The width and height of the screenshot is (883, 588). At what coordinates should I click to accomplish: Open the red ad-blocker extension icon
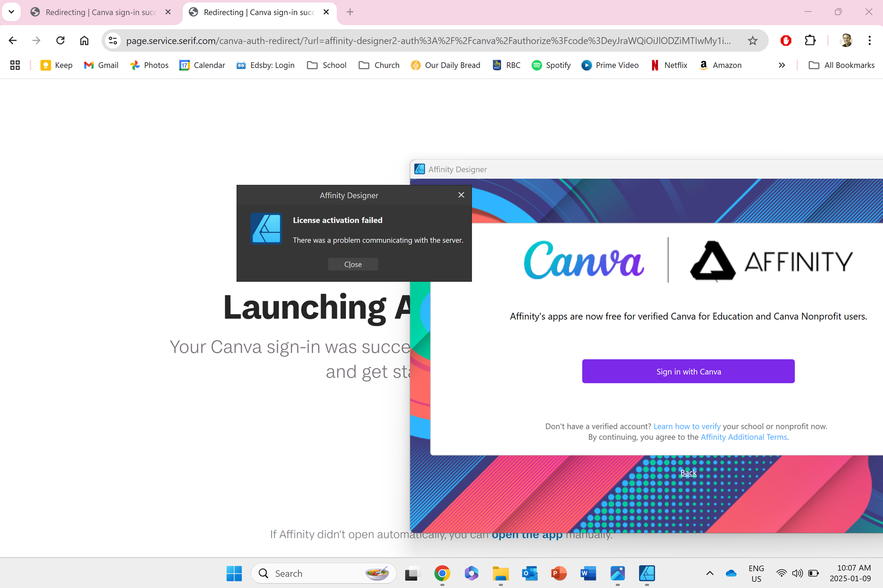786,41
